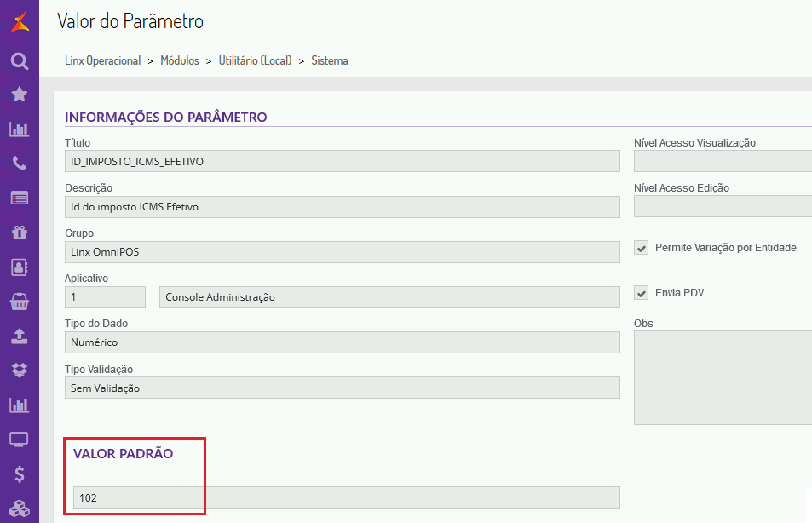Click the shopping basket icon
The image size is (812, 523).
pos(19,302)
